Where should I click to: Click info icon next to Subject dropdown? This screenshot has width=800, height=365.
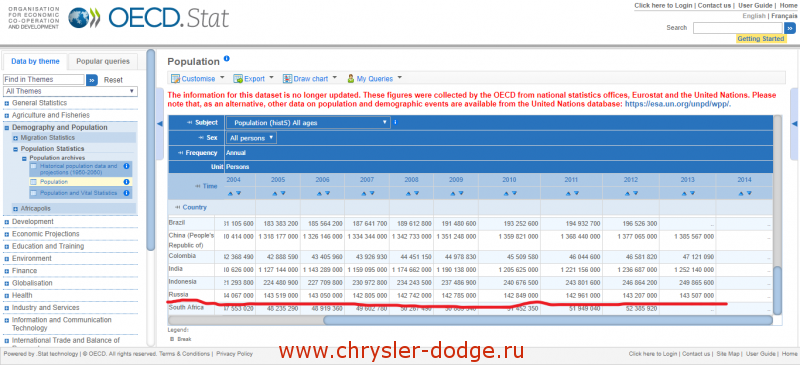point(395,123)
